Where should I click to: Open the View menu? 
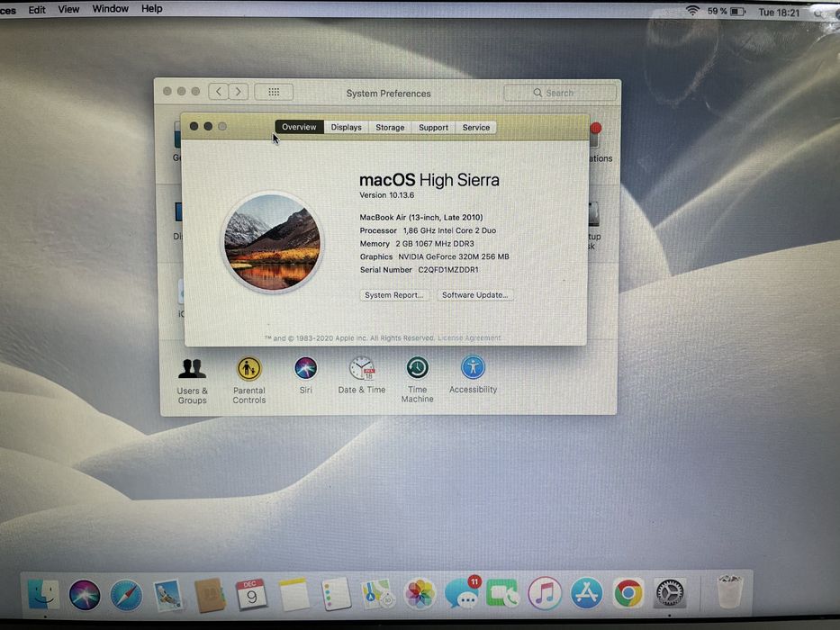68,9
